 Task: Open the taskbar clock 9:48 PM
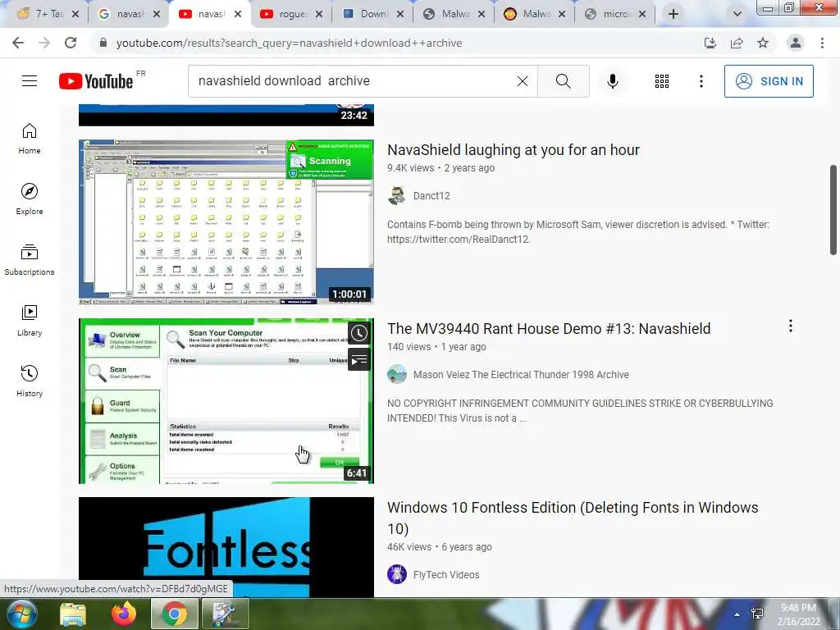tap(799, 614)
